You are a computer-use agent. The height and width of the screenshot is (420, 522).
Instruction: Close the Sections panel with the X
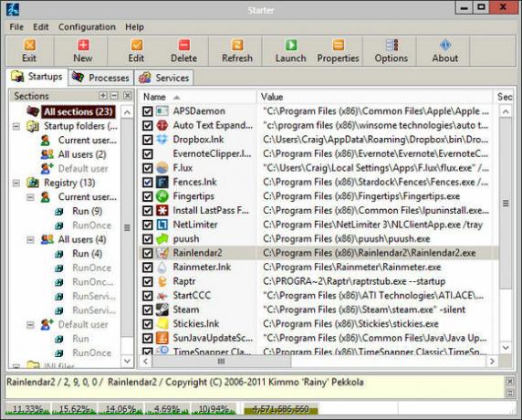click(x=127, y=96)
